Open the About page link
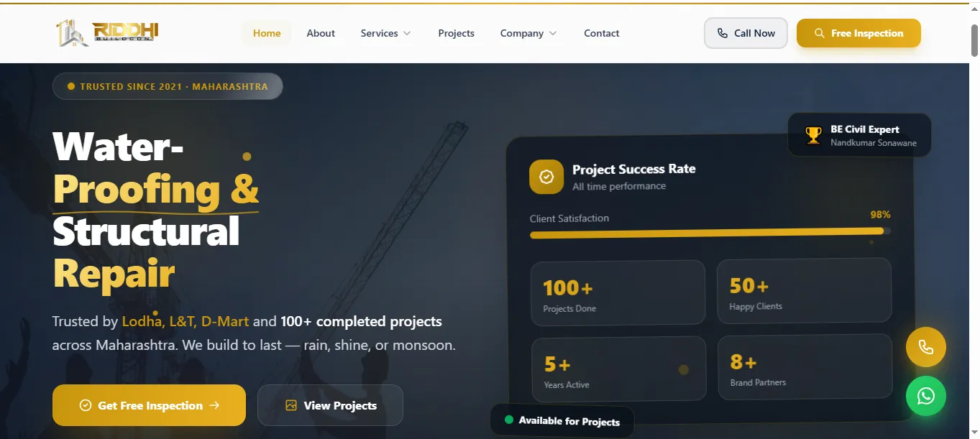The image size is (980, 439). [321, 33]
